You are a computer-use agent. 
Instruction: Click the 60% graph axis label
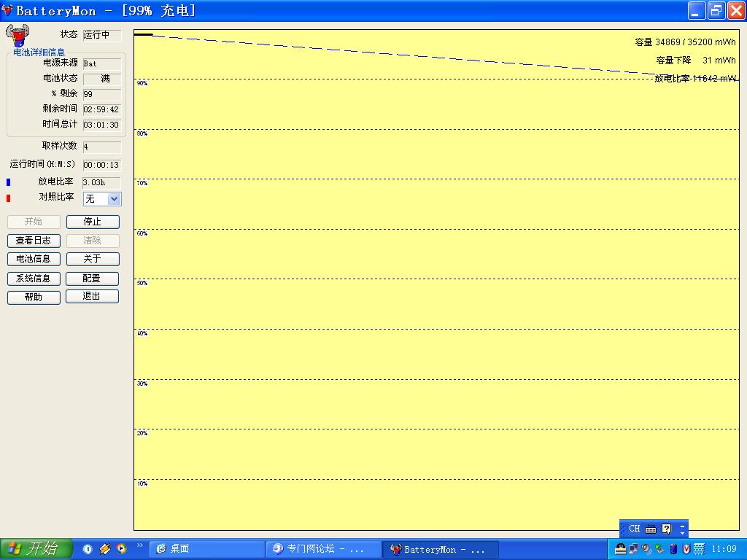pyautogui.click(x=142, y=233)
